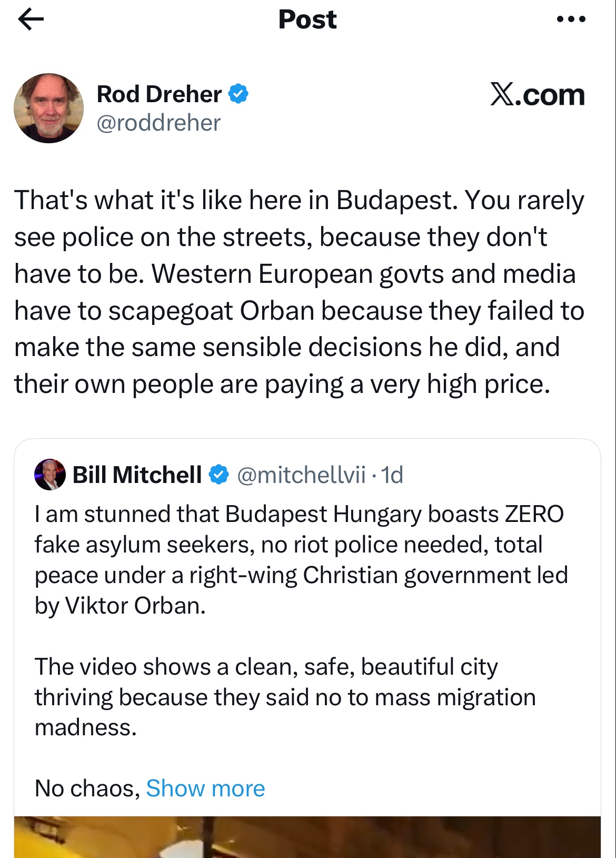The image size is (616, 858).
Task: Tap Bill Mitchell's small avatar
Action: pos(50,475)
